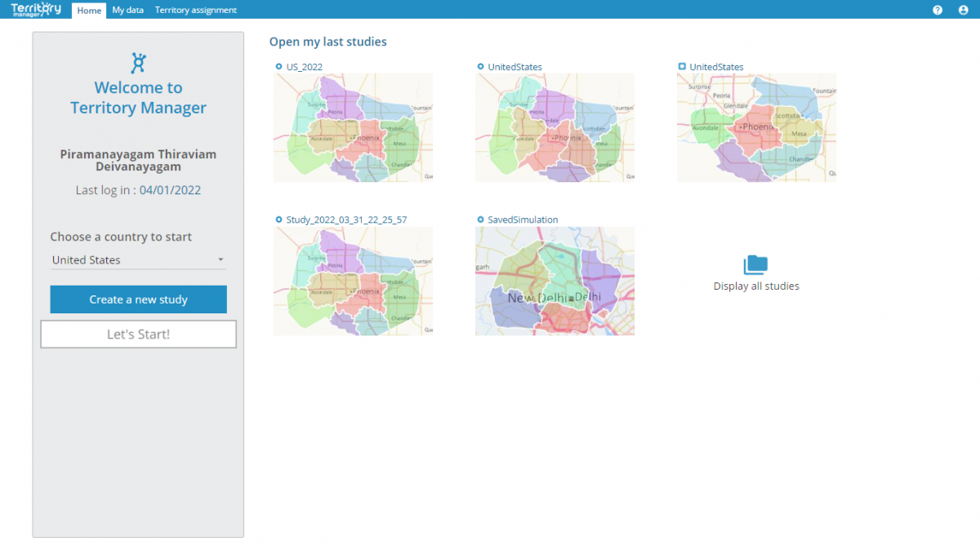
Task: Click the Territory Manager logo
Action: click(36, 9)
